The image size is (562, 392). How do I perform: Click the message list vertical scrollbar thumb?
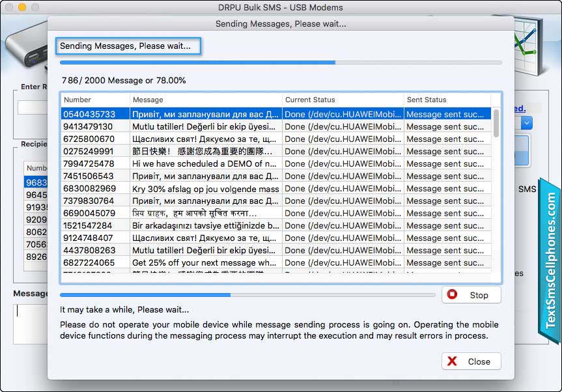(496, 123)
